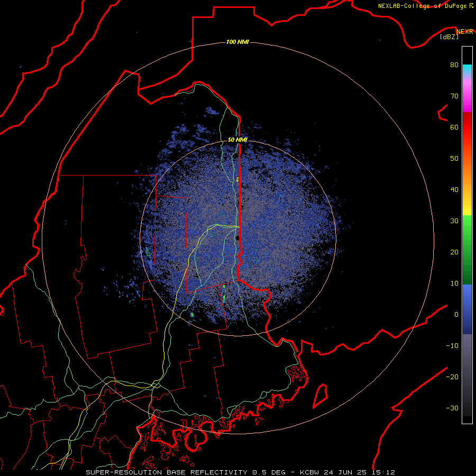Click the 50 value on the dBZ scale
Screen dimensions: 476x476
click(454, 159)
